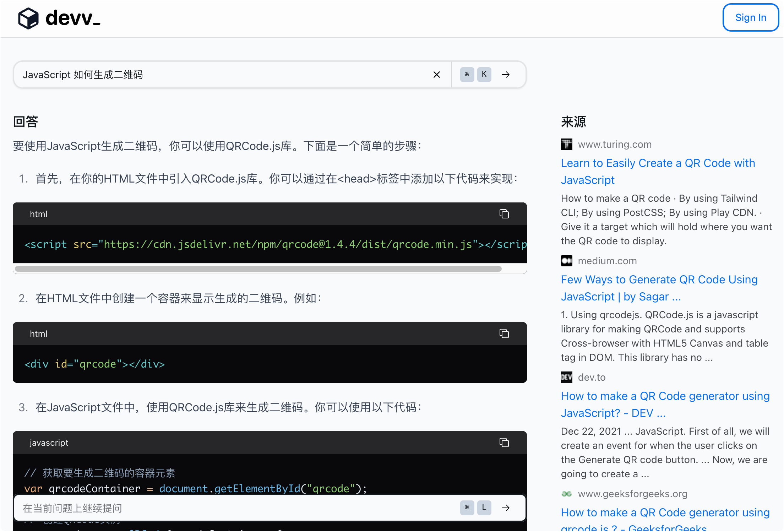Image resolution: width=784 pixels, height=532 pixels.
Task: Click the K shortcut key badge
Action: (x=484, y=75)
